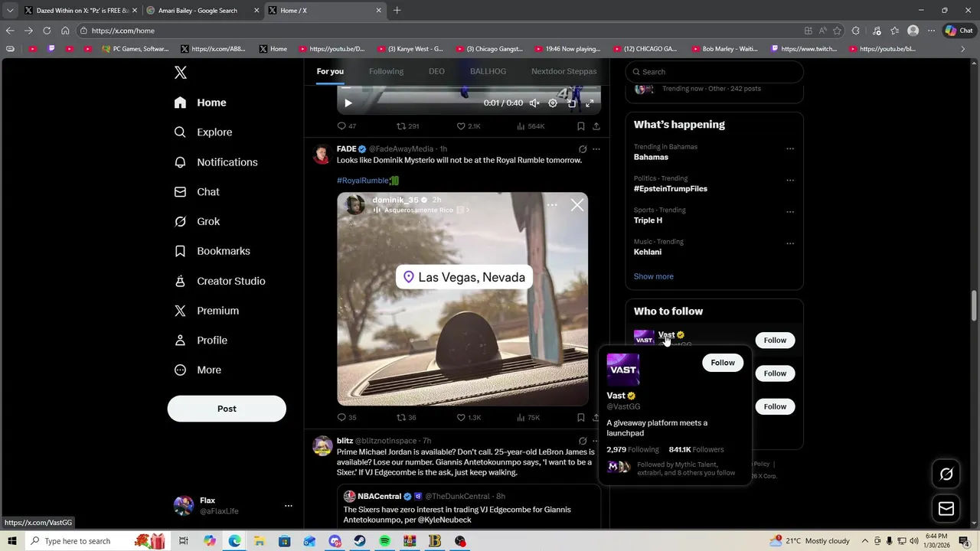Click the Post button in the sidebar
980x551 pixels.
(227, 409)
